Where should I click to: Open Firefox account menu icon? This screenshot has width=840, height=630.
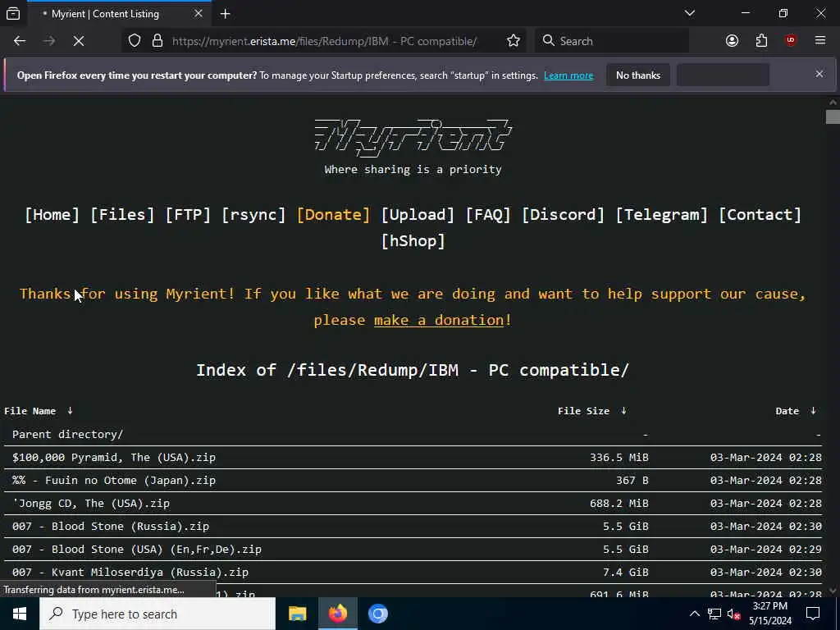tap(732, 41)
